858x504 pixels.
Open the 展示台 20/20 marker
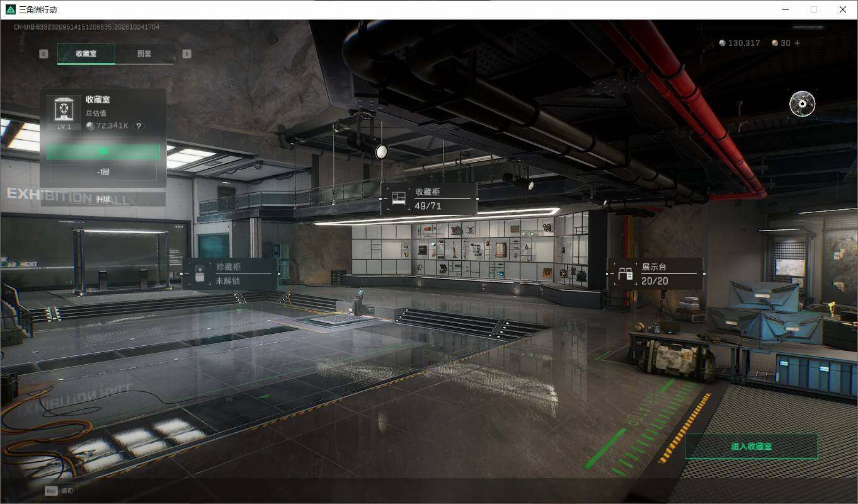click(x=655, y=274)
